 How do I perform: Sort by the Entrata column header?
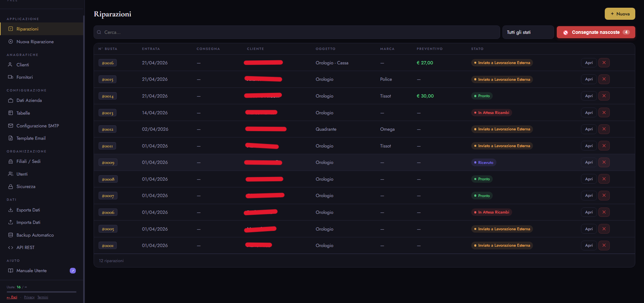[151, 49]
